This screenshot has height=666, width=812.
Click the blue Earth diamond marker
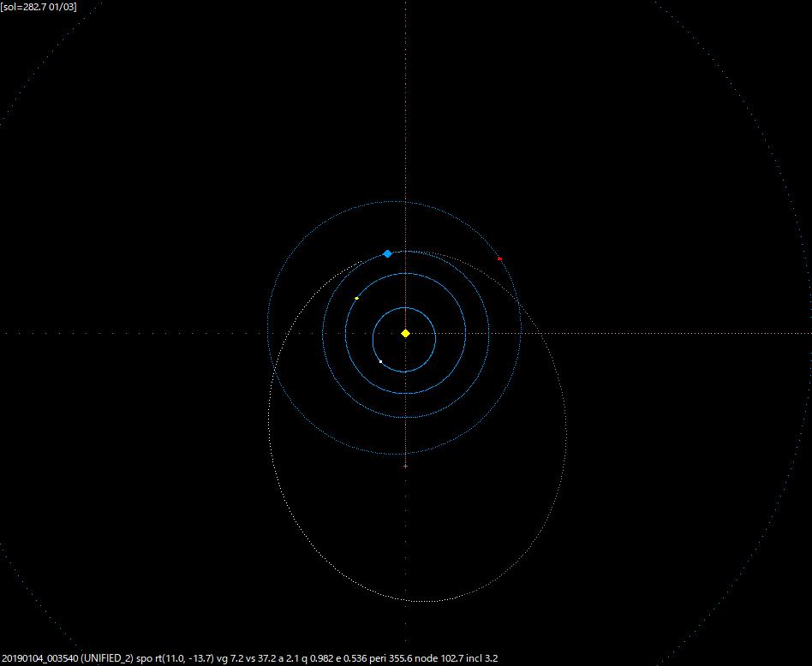387,253
